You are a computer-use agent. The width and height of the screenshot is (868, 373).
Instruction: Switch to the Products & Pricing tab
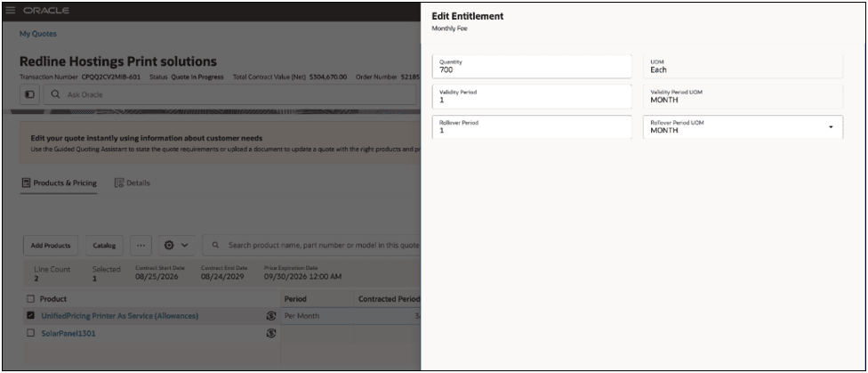60,182
